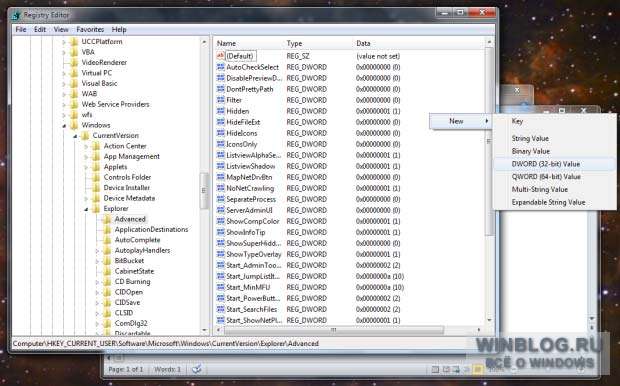Expand the UCCPlatform key

pos(64,42)
